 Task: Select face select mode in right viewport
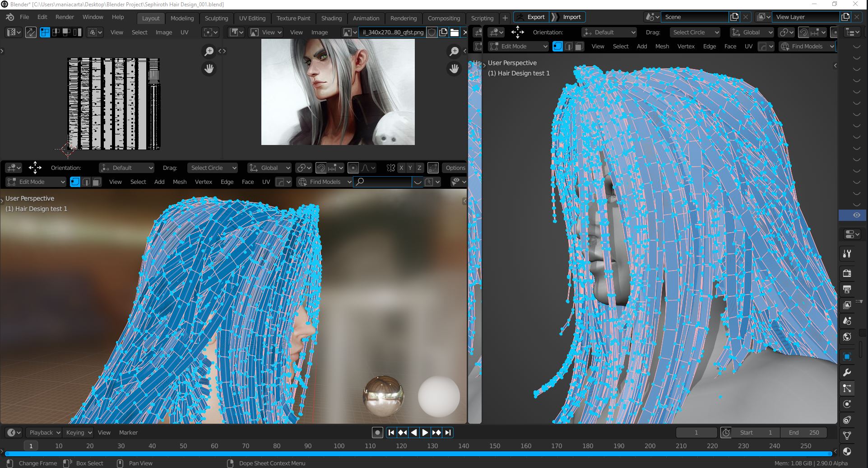click(579, 46)
